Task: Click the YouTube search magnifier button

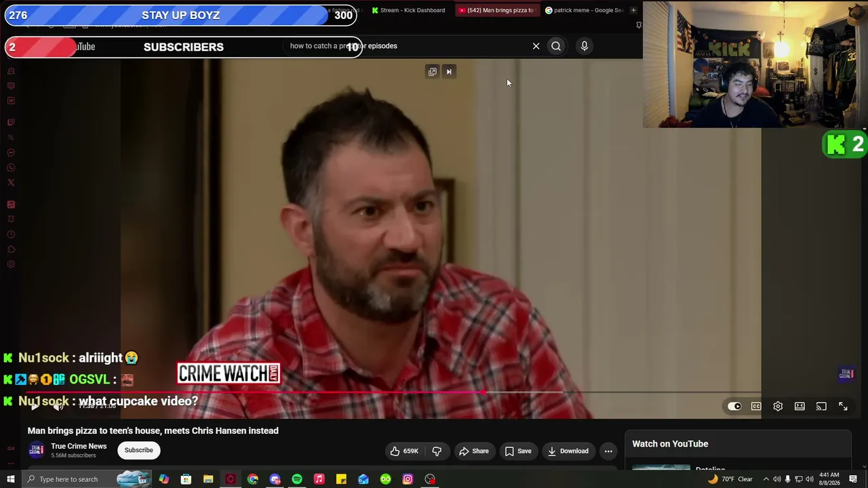Action: point(556,46)
